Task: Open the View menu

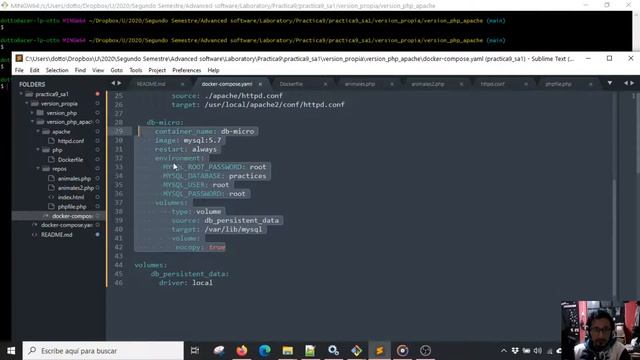Action: click(98, 70)
